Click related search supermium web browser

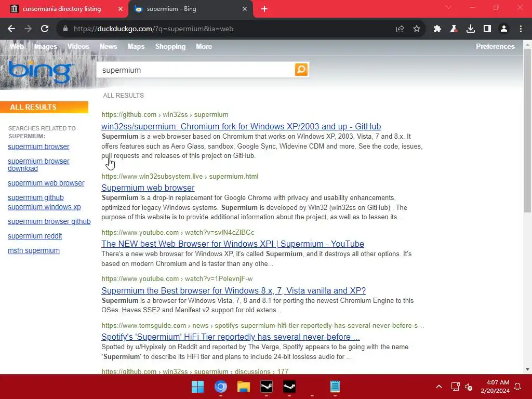point(46,183)
